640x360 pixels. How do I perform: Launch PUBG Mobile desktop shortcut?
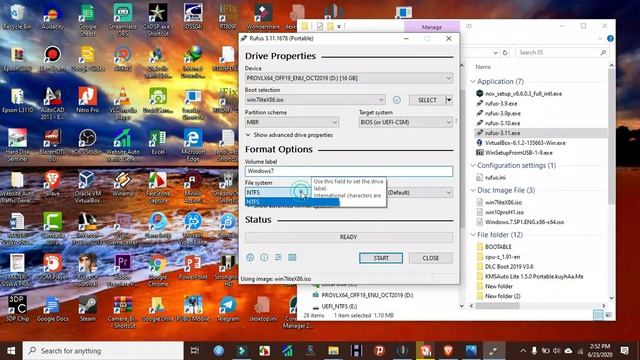[x=193, y=309]
